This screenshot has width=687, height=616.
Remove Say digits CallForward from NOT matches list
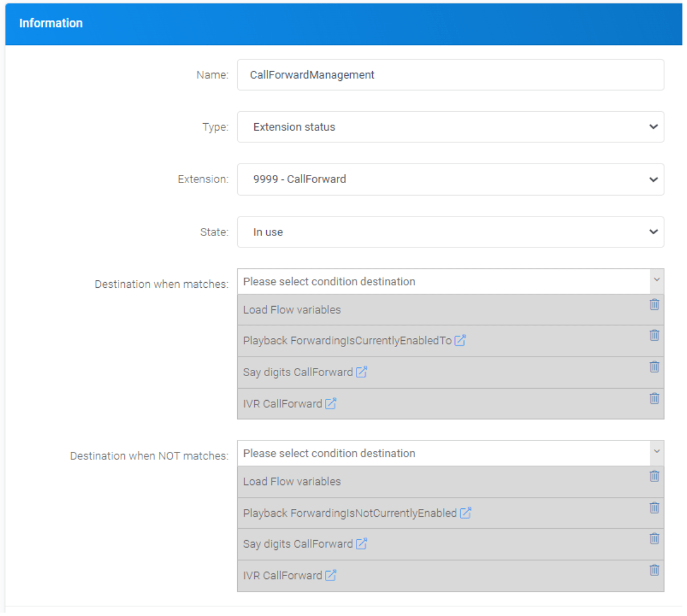click(x=654, y=539)
